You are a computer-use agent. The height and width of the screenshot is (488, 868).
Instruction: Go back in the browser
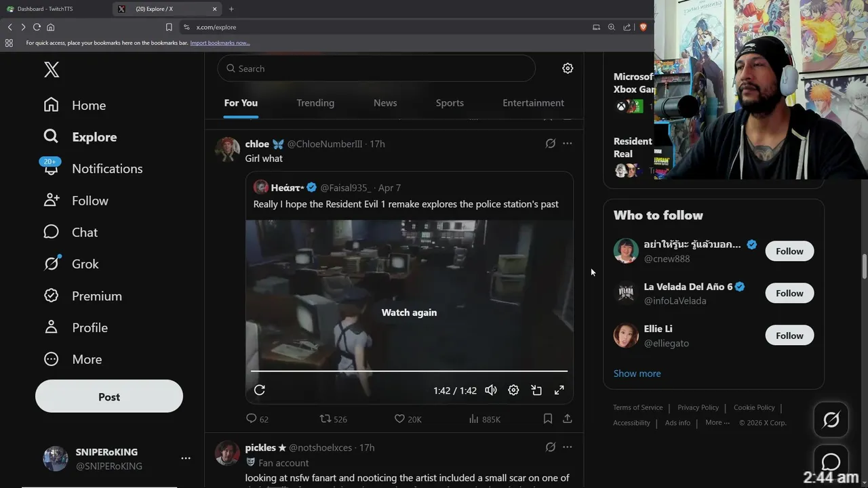coord(9,27)
